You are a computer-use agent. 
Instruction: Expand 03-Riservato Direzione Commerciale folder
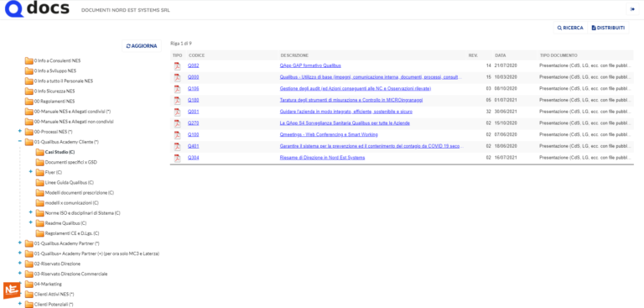pos(20,273)
